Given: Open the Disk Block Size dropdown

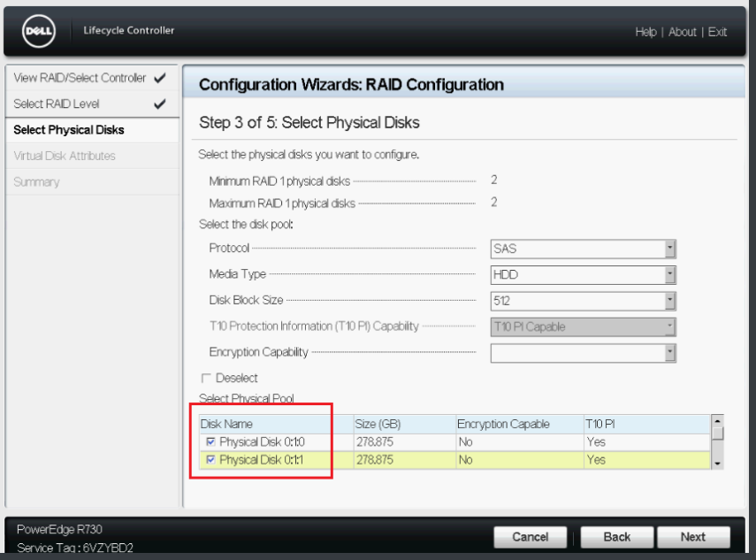Looking at the screenshot, I should tap(669, 301).
